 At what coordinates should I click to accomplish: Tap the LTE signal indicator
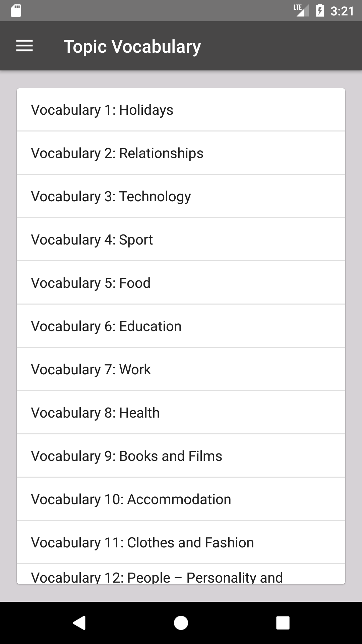tap(301, 10)
